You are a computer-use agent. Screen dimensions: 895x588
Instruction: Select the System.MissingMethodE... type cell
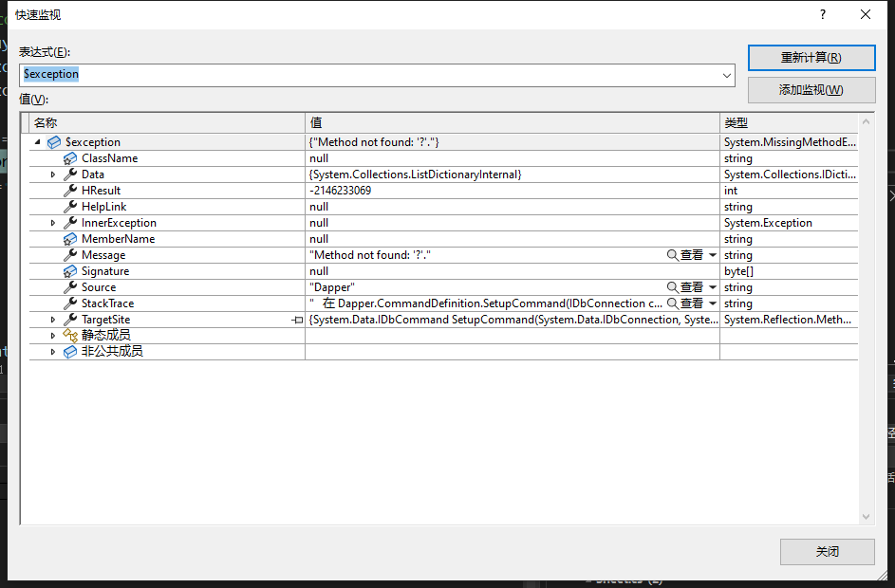click(x=790, y=142)
